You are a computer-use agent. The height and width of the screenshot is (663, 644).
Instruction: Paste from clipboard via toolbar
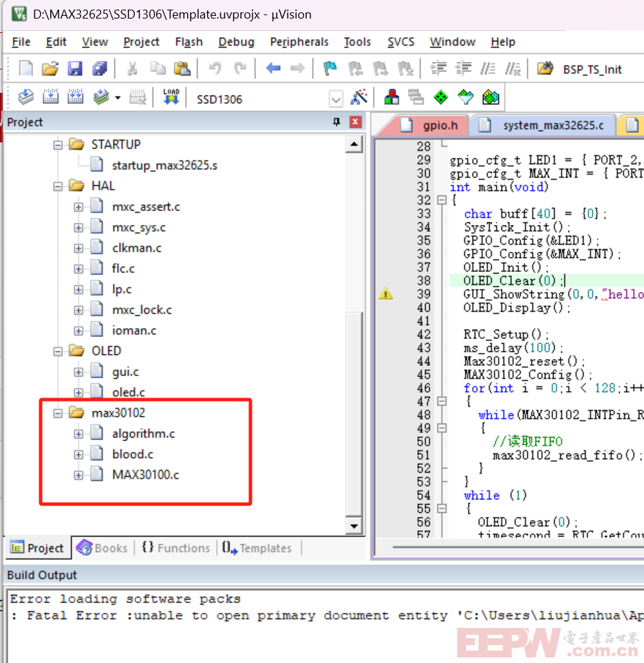(182, 68)
